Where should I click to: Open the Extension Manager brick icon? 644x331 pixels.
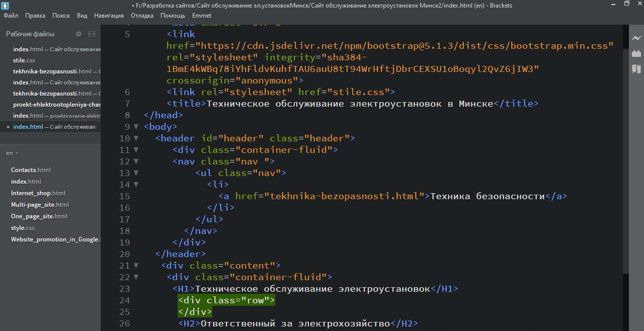636,53
